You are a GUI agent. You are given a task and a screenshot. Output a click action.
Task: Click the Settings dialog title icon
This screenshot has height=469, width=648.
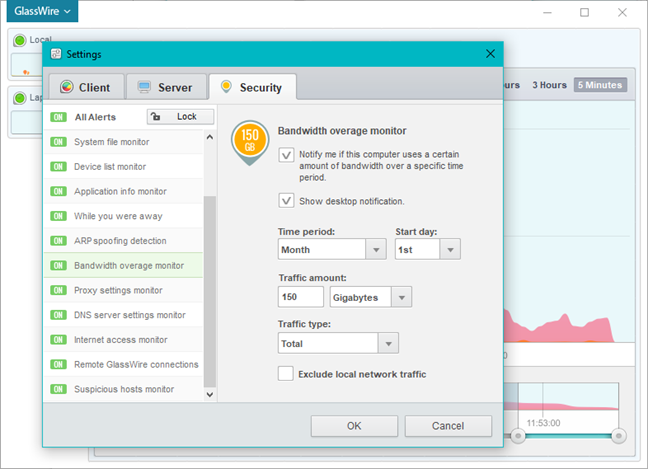tap(56, 54)
